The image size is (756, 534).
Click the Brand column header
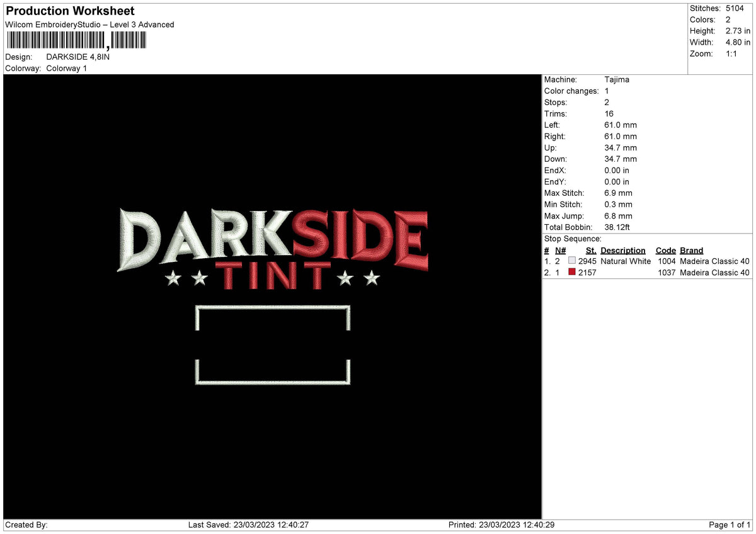691,250
